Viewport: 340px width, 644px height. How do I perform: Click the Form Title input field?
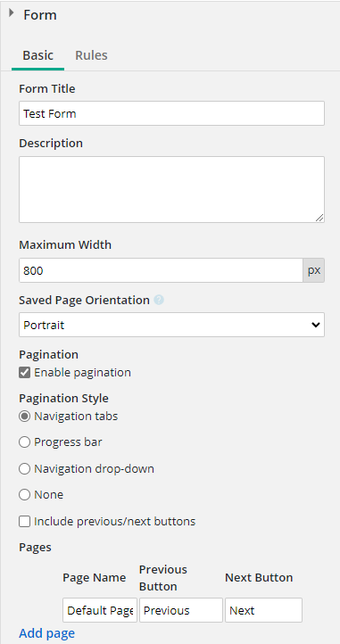[171, 113]
